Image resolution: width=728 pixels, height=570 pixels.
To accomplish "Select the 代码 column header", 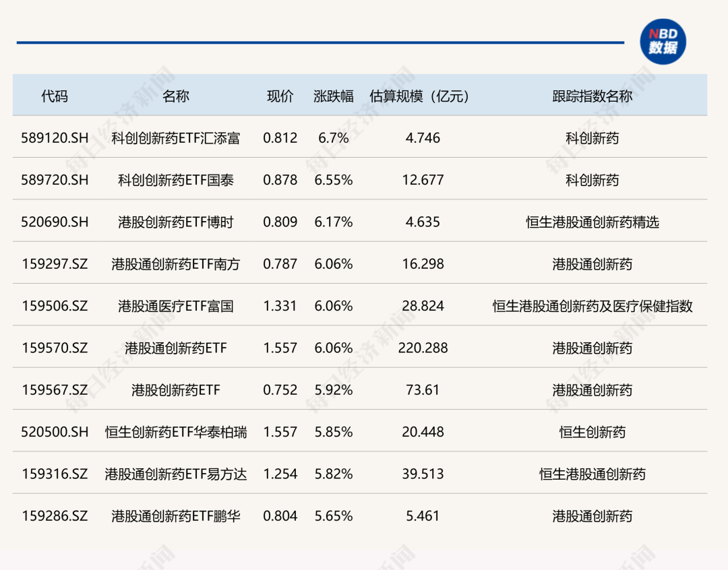I will click(x=55, y=96).
